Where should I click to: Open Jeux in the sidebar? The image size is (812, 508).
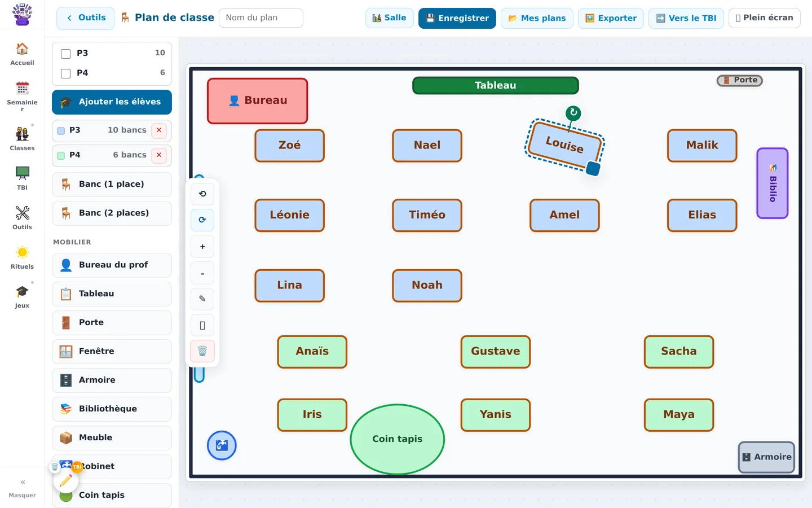pyautogui.click(x=22, y=297)
